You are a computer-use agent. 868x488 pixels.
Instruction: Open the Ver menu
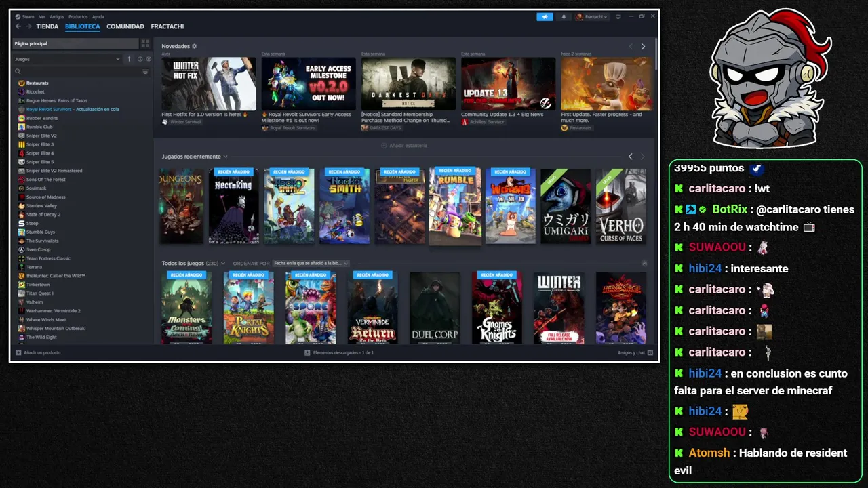point(42,16)
